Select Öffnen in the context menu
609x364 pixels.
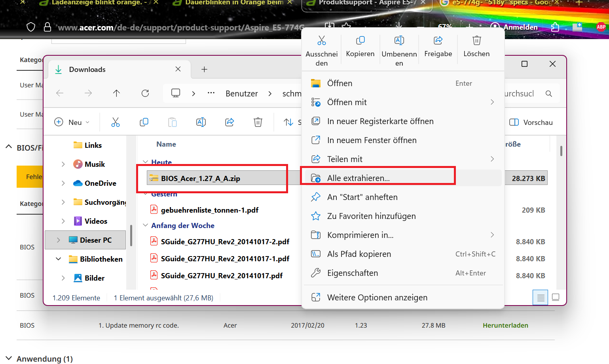click(x=403, y=83)
